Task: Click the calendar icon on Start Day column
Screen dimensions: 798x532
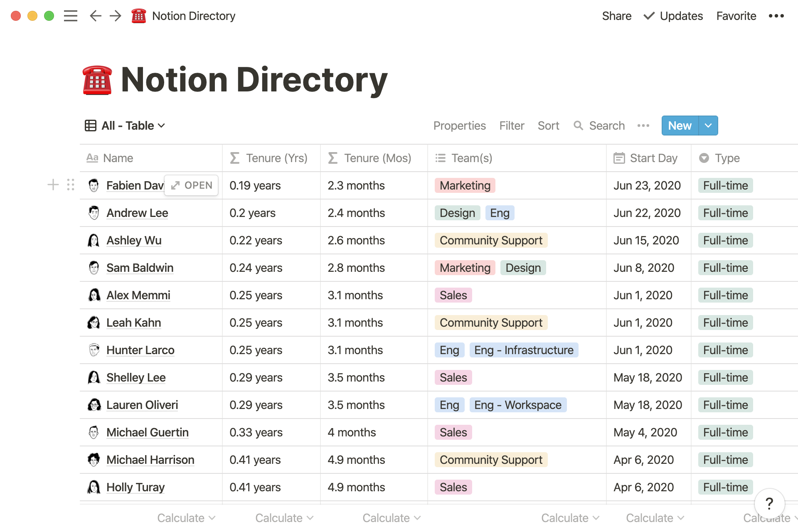Action: [x=619, y=158]
